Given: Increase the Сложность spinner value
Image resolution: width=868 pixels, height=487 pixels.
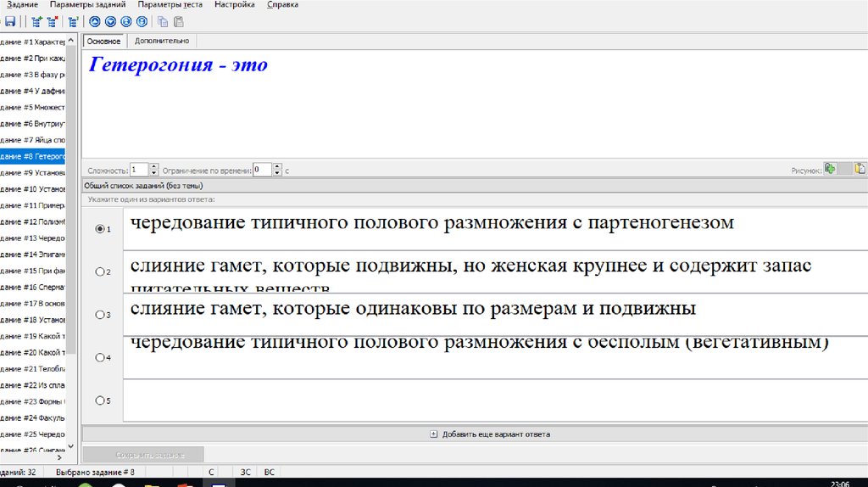Looking at the screenshot, I should tap(154, 166).
